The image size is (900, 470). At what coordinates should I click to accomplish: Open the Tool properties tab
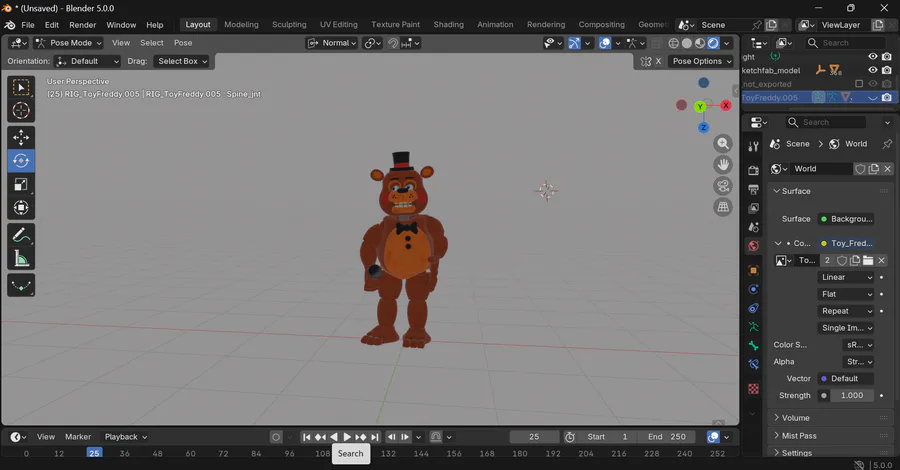tap(754, 146)
